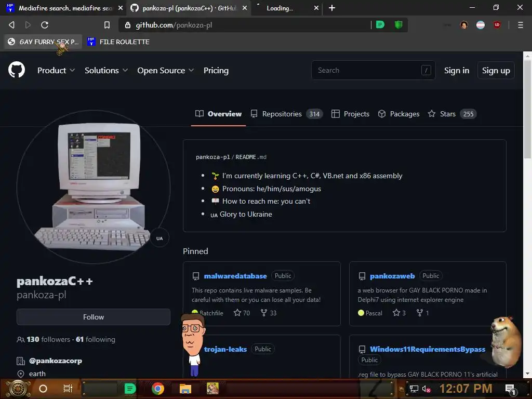Click the github.com address bar URL
The width and height of the screenshot is (532, 399).
[x=174, y=25]
